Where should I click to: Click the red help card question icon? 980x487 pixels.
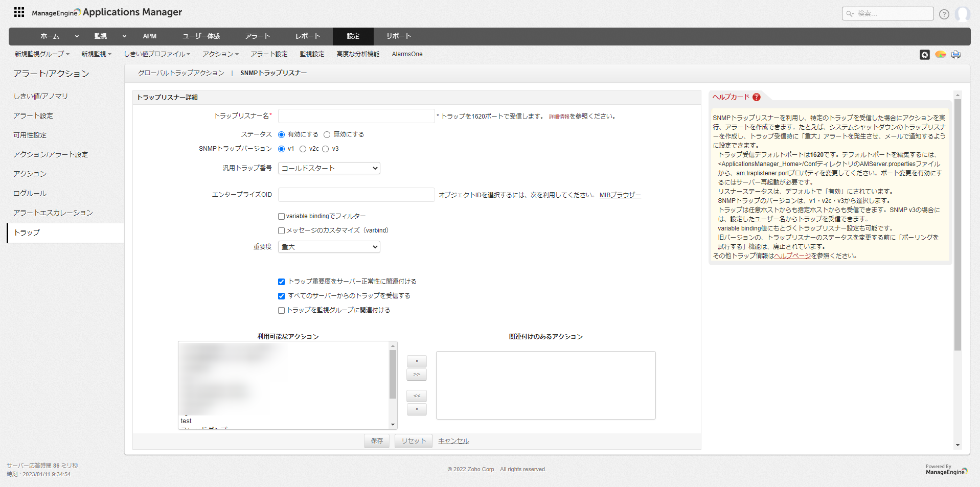point(757,97)
